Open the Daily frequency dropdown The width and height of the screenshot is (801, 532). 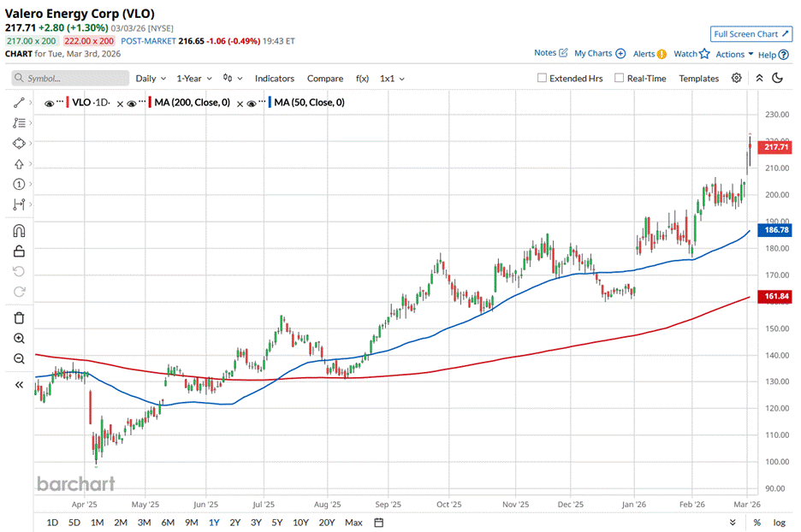(151, 79)
